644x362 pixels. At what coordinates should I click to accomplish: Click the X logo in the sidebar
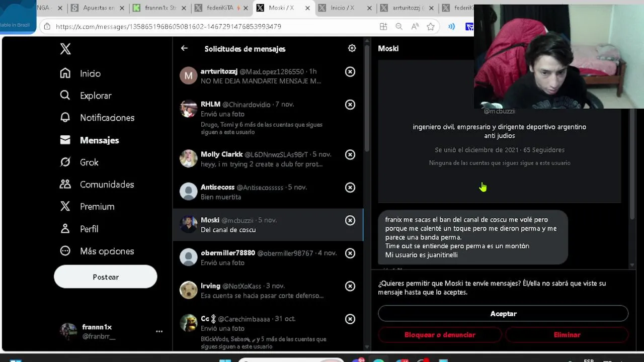[65, 49]
